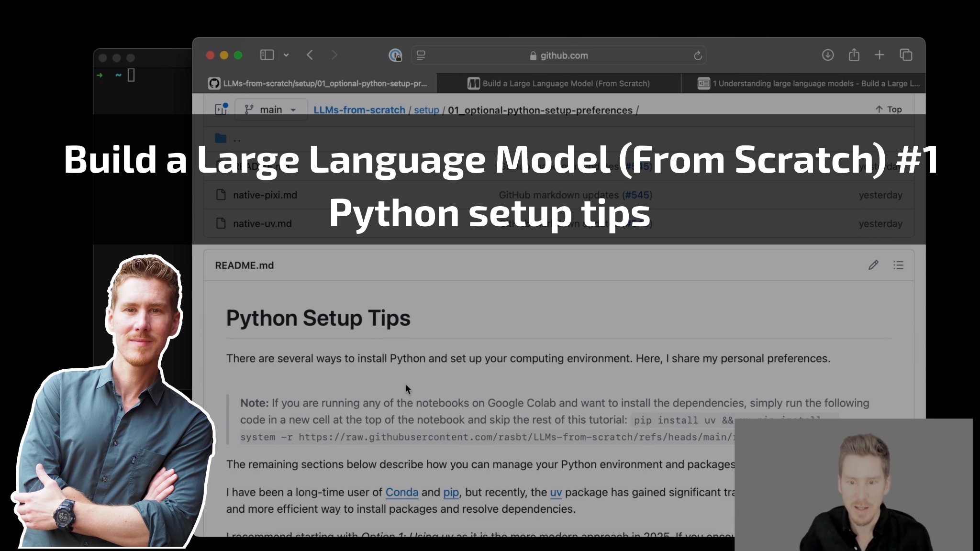The width and height of the screenshot is (980, 551).
Task: Open the native-pixi.md file
Action: tap(265, 195)
